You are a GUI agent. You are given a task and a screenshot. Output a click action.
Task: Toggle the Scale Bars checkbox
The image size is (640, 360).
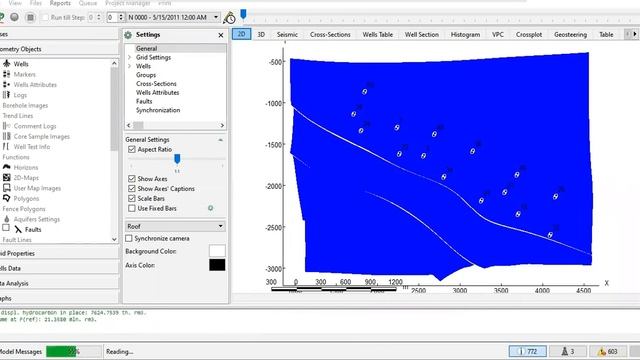click(x=131, y=198)
